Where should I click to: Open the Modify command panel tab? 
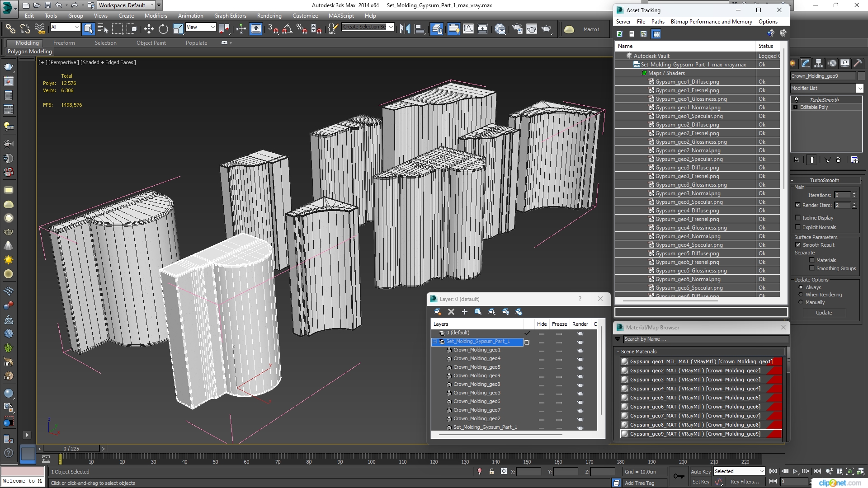806,63
